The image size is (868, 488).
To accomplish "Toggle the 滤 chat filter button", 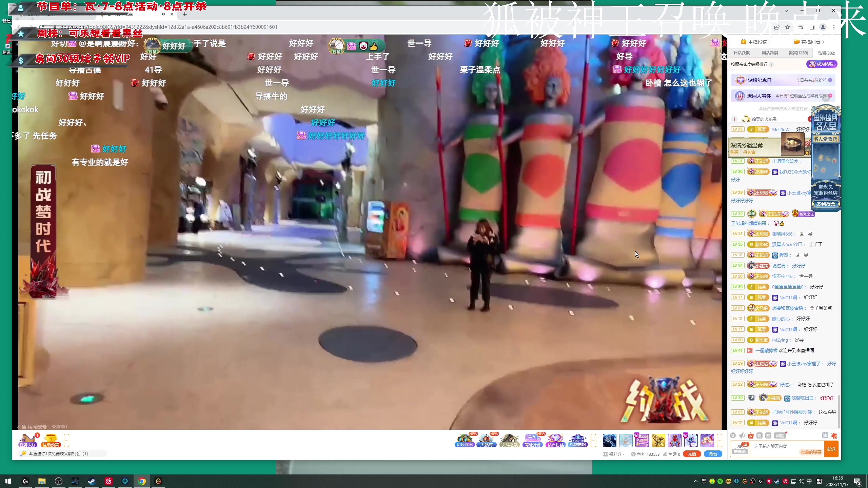I will tap(825, 435).
